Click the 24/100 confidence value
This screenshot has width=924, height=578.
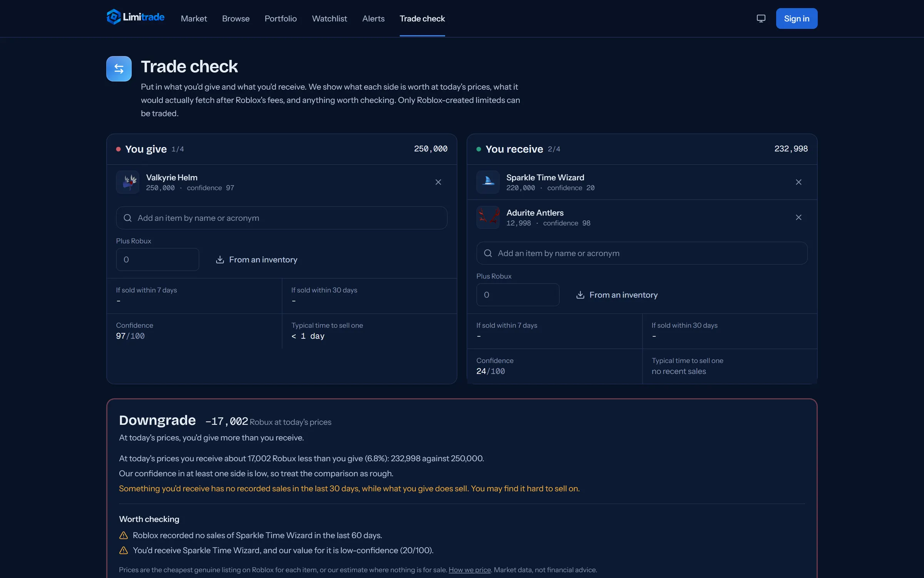(490, 371)
